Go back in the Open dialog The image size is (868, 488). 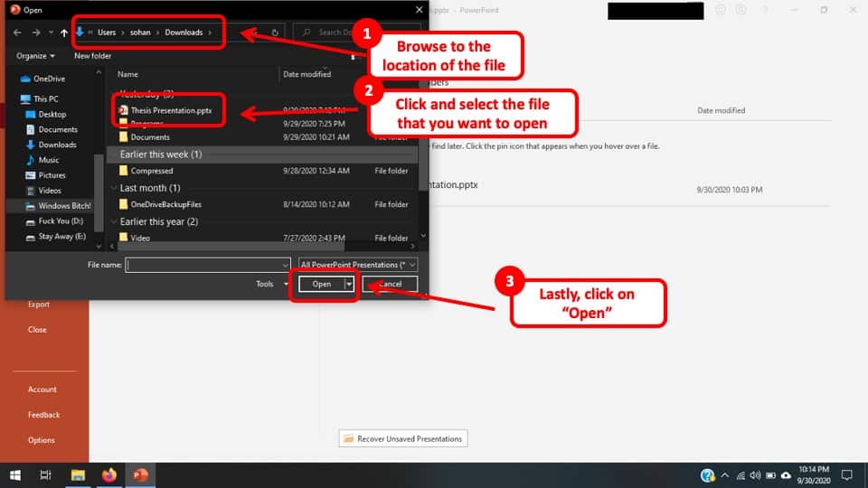tap(17, 33)
